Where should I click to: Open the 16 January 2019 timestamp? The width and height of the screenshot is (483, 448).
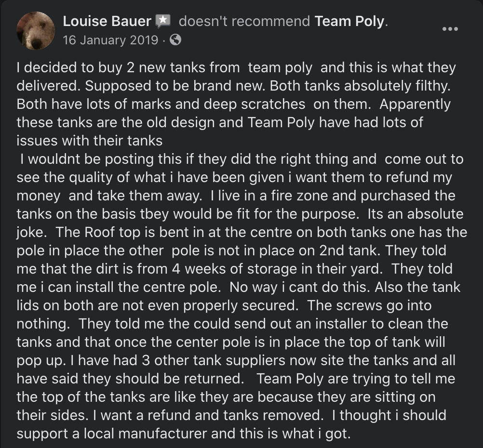click(x=110, y=40)
